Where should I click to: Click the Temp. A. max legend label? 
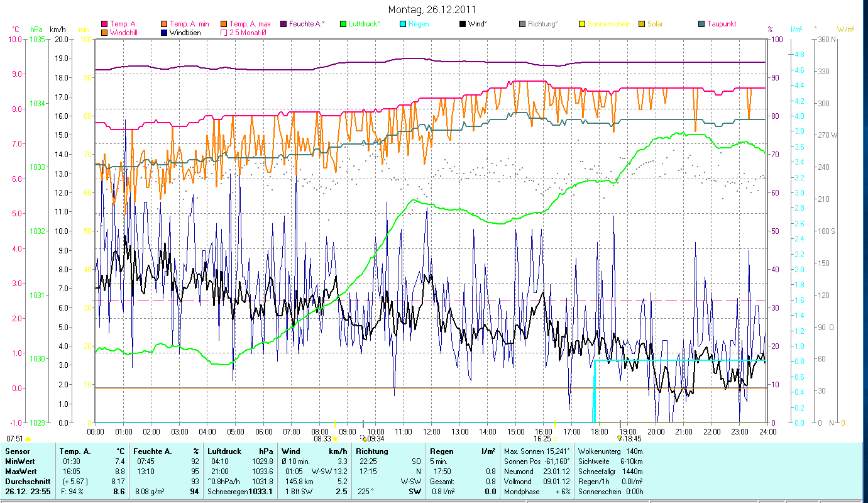(x=250, y=24)
